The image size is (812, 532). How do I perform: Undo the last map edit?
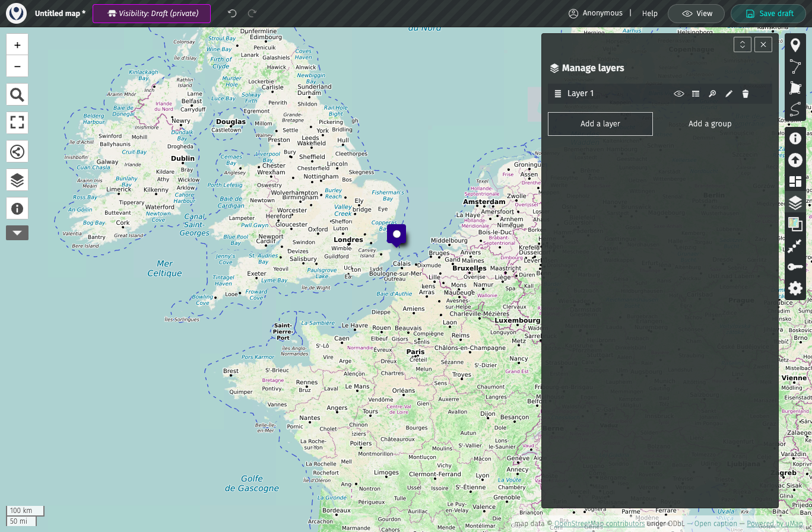[x=232, y=14]
